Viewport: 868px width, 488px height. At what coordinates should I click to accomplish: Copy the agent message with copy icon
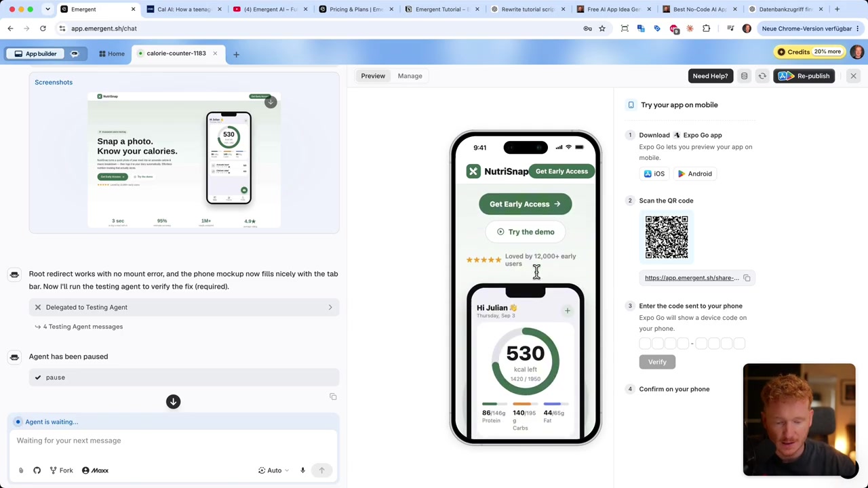(x=333, y=396)
